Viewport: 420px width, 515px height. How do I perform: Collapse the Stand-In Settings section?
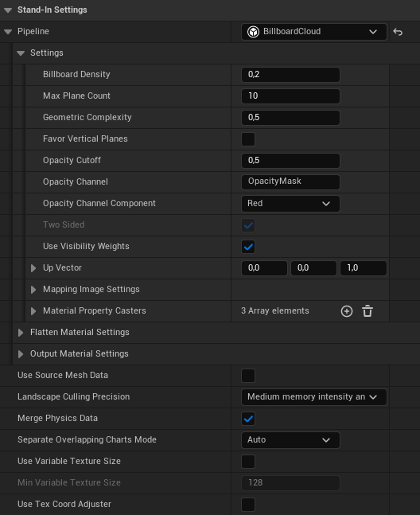[8, 10]
